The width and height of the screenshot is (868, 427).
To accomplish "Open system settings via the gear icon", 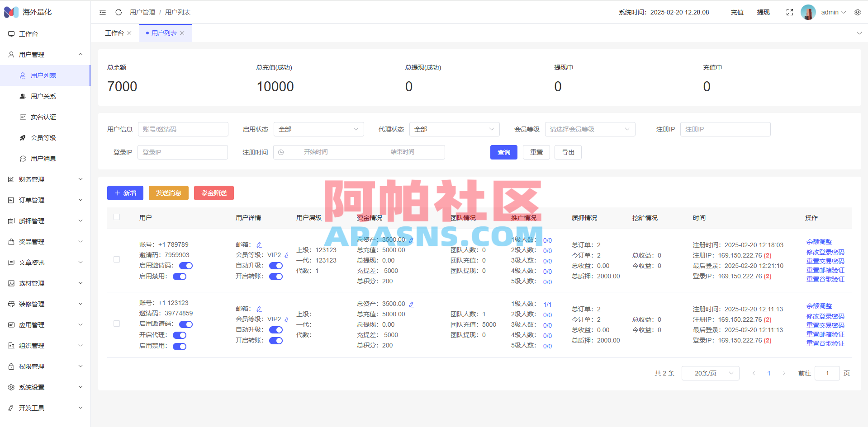I will pyautogui.click(x=858, y=12).
